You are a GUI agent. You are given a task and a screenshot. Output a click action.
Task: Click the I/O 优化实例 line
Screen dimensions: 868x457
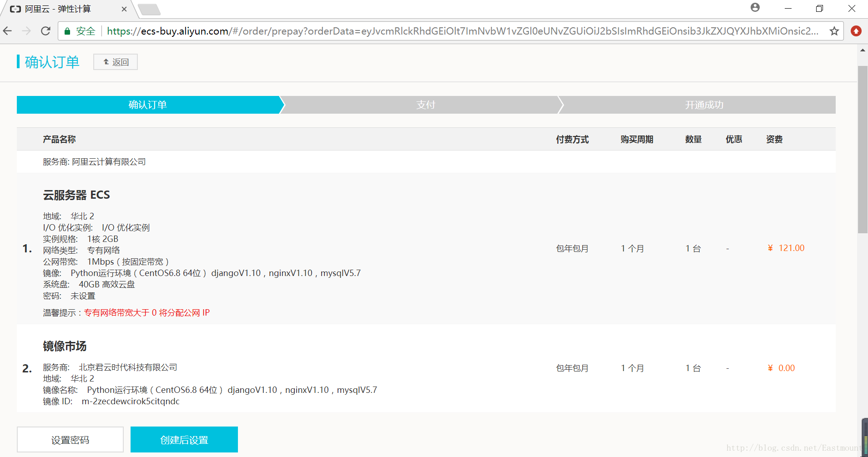(96, 227)
